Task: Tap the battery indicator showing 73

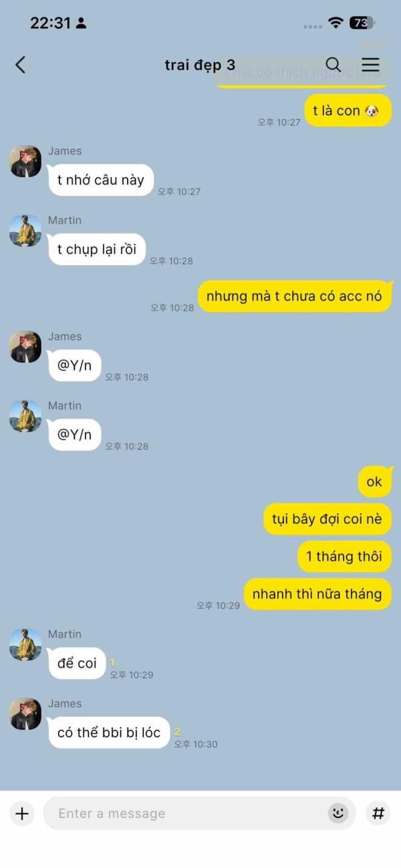Action: pos(362,23)
